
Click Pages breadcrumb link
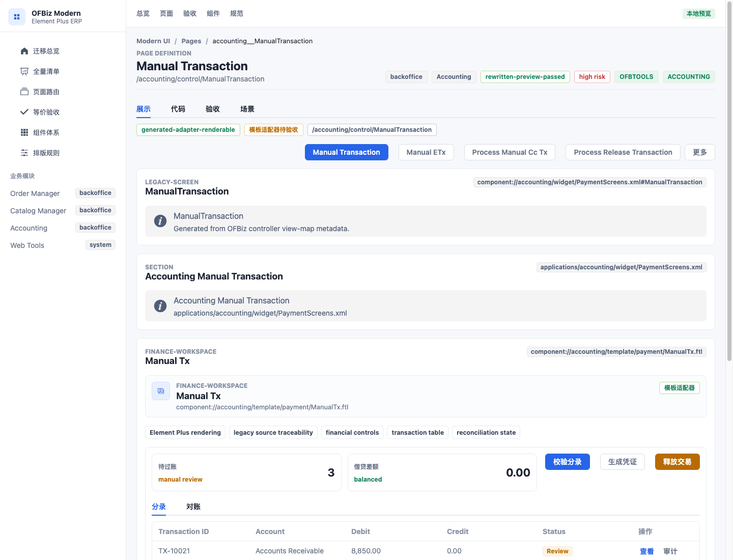(191, 41)
